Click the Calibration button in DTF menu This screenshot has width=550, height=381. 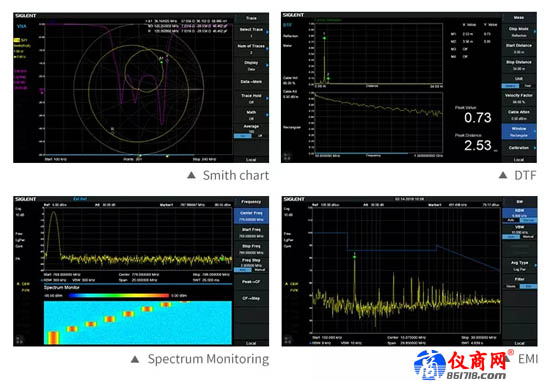(x=519, y=148)
